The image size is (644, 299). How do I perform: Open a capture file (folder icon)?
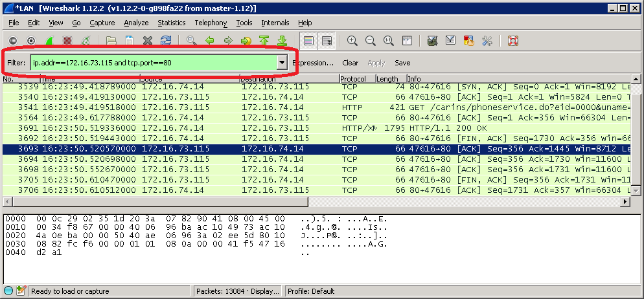(x=111, y=41)
